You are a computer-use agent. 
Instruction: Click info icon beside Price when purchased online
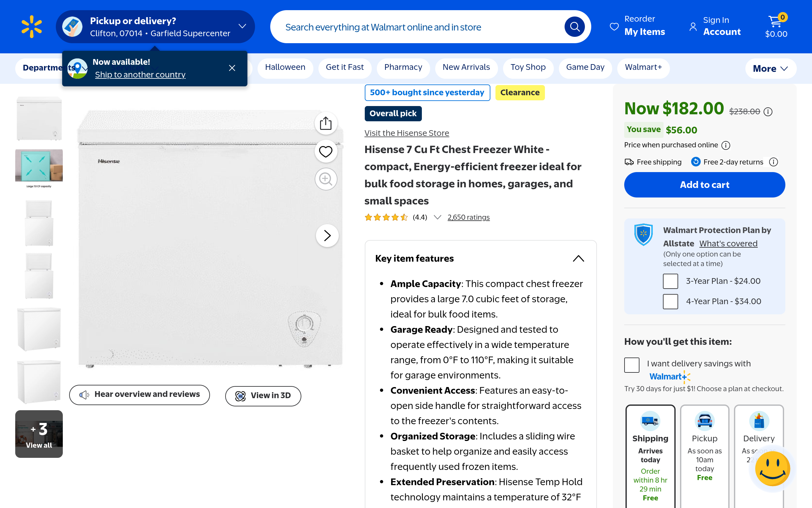[x=726, y=145]
